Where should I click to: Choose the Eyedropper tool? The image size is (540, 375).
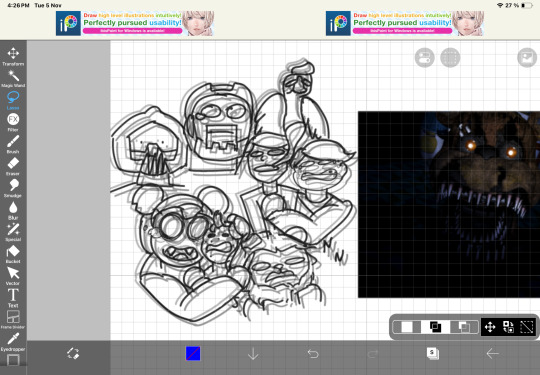(13, 342)
